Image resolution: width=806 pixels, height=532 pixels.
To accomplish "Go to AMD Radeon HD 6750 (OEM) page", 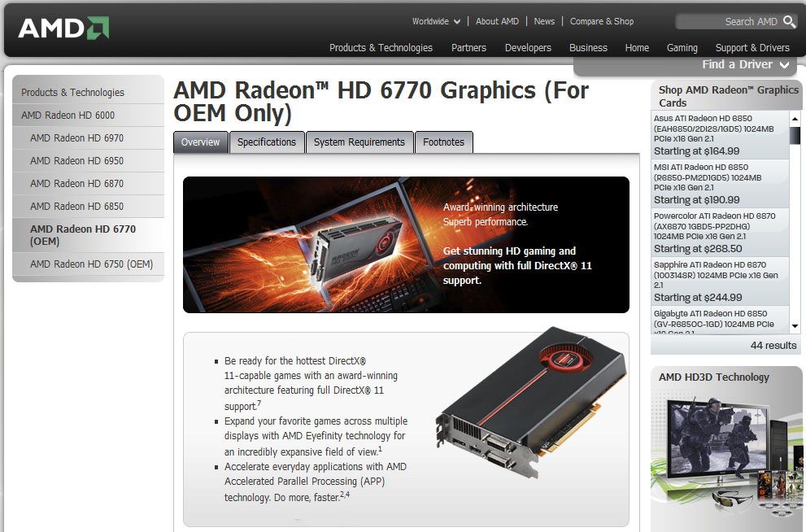I will pos(91,264).
